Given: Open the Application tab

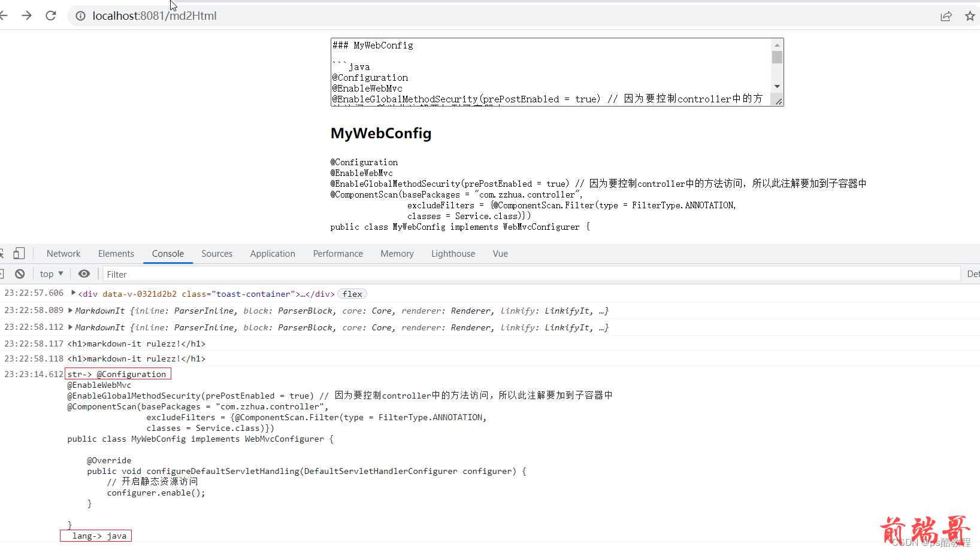Looking at the screenshot, I should tap(273, 254).
